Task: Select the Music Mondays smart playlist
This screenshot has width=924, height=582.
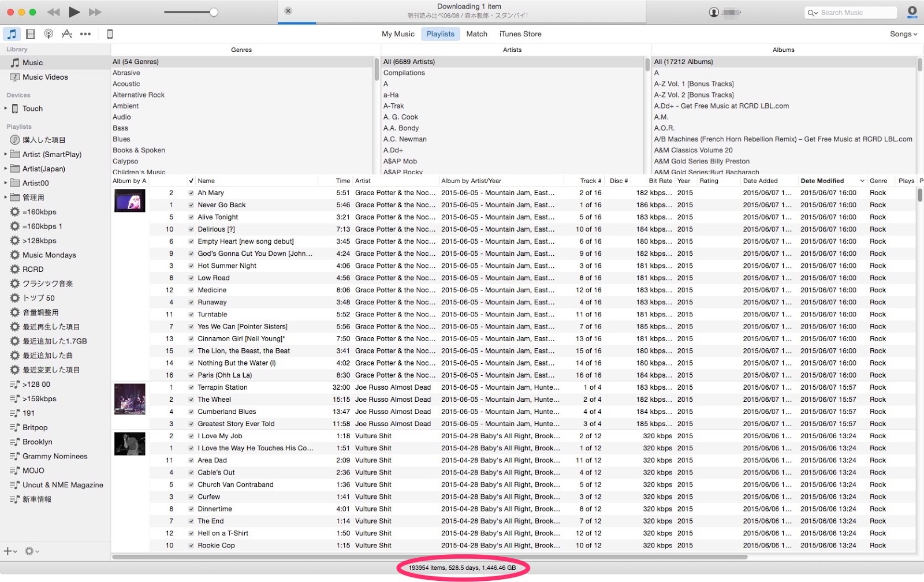Action: tap(49, 255)
